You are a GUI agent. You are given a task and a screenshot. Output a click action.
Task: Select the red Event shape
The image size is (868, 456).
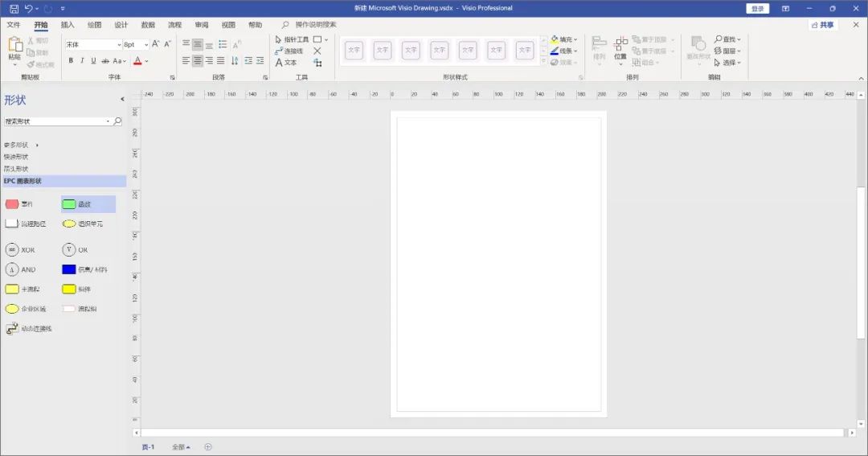pos(18,204)
